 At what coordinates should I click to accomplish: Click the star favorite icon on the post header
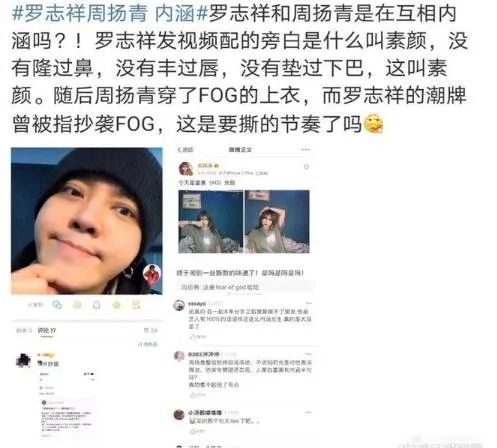coord(306,166)
